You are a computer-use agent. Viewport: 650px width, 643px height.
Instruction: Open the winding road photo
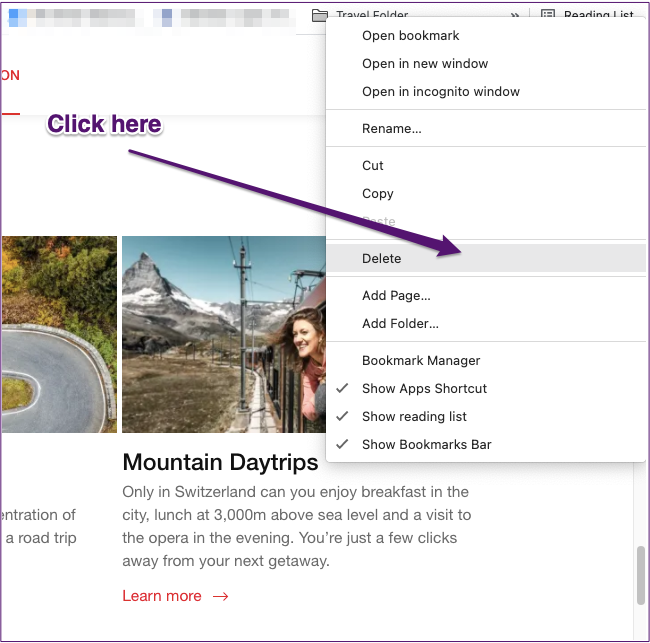[x=59, y=334]
